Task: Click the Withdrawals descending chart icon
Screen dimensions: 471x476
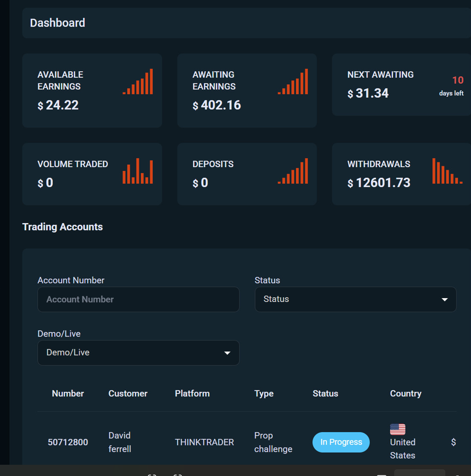Action: [447, 171]
